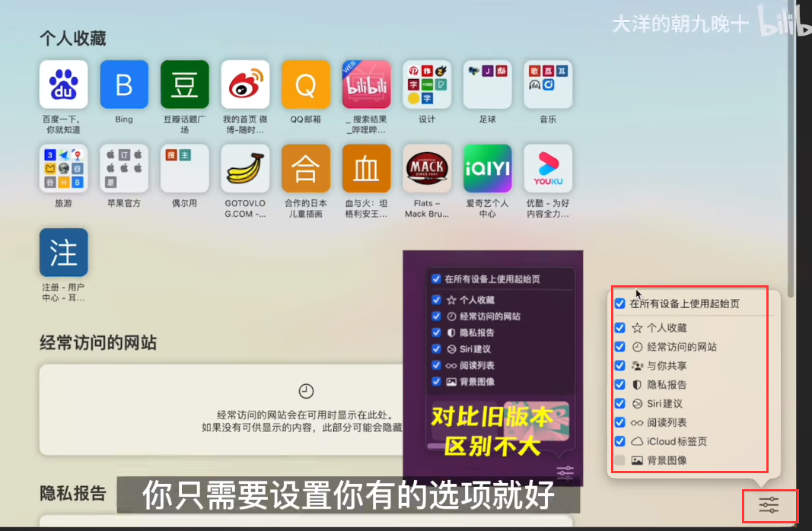Click the 隐私报告 section heading
Viewport: 812px width, 531px height.
pos(73,493)
